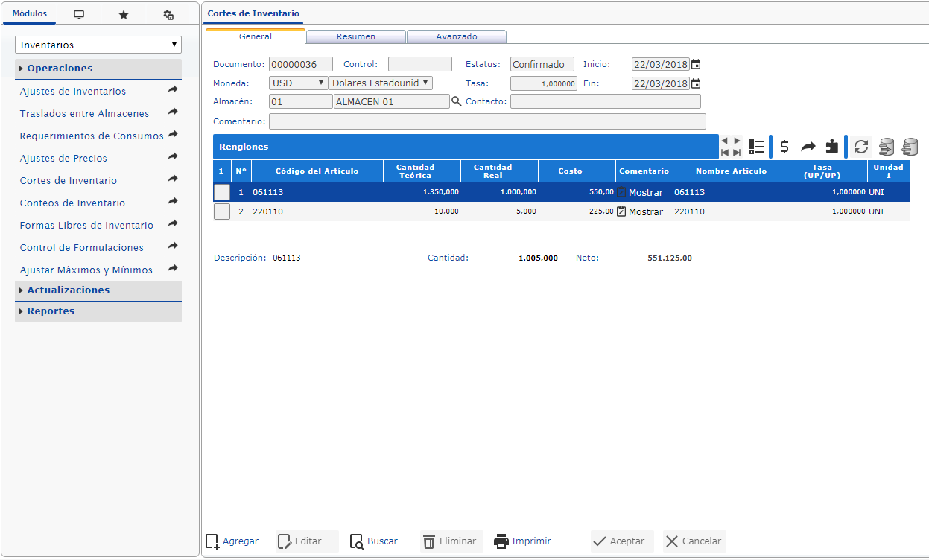
Task: Check the checkbox for row 1 061113
Action: (222, 192)
